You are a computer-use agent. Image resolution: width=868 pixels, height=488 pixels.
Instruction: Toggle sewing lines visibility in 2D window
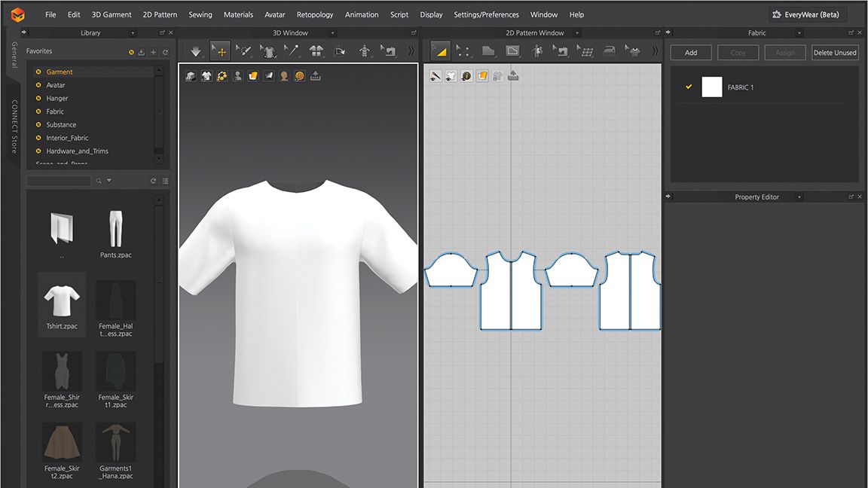coord(435,76)
